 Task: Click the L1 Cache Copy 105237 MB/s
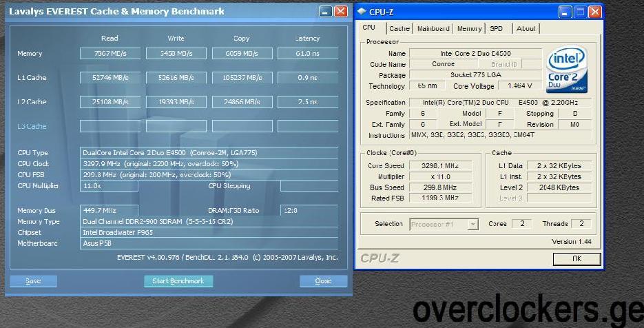(242, 78)
